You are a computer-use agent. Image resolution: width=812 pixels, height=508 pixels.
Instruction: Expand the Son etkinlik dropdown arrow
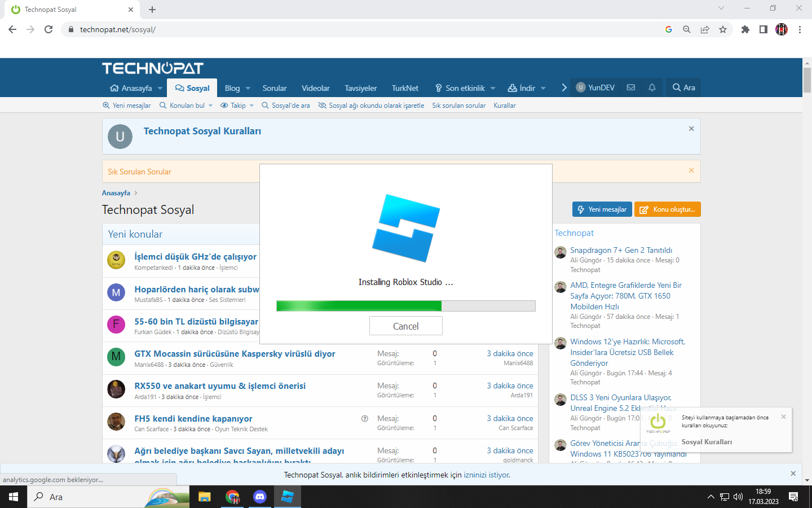point(493,88)
